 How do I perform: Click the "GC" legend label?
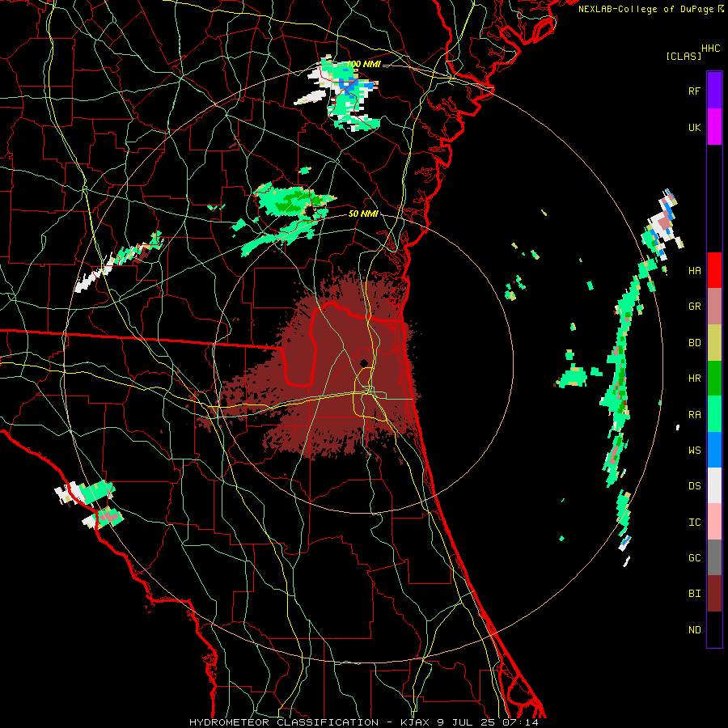tap(694, 558)
